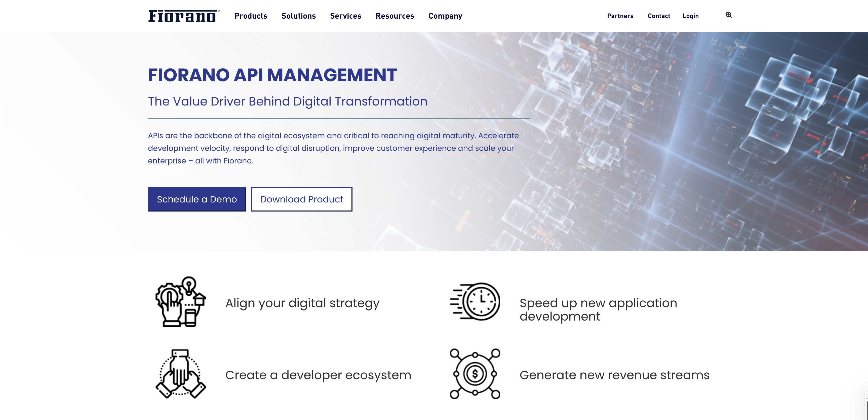Click the Download Product button
This screenshot has width=868, height=420.
(x=302, y=199)
